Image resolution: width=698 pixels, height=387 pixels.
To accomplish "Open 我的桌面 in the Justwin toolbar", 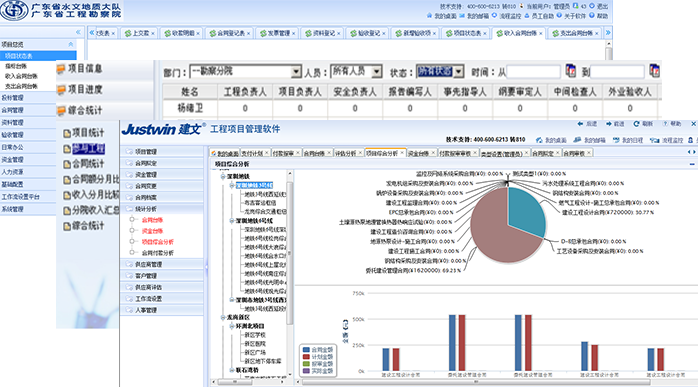I will pos(551,140).
